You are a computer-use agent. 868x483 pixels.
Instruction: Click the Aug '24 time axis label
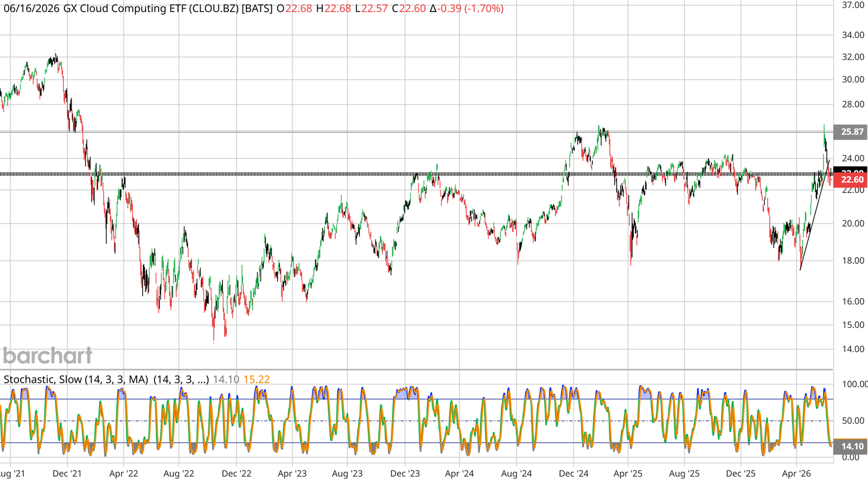tap(516, 474)
